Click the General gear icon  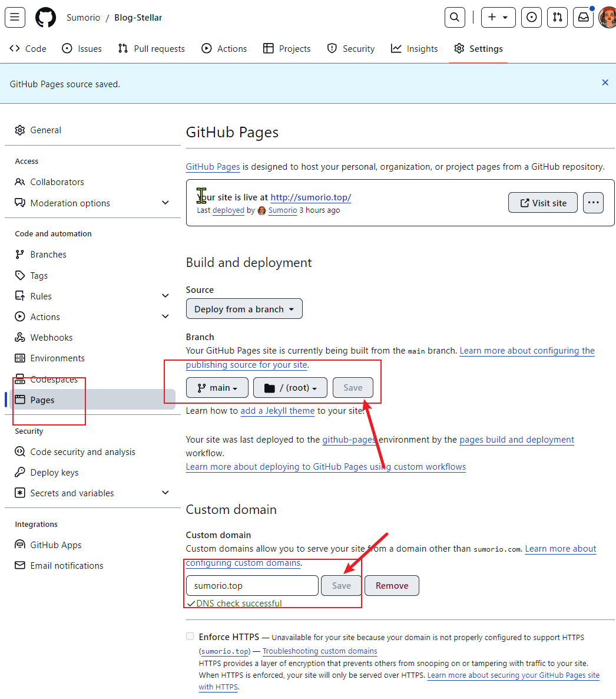tap(19, 130)
